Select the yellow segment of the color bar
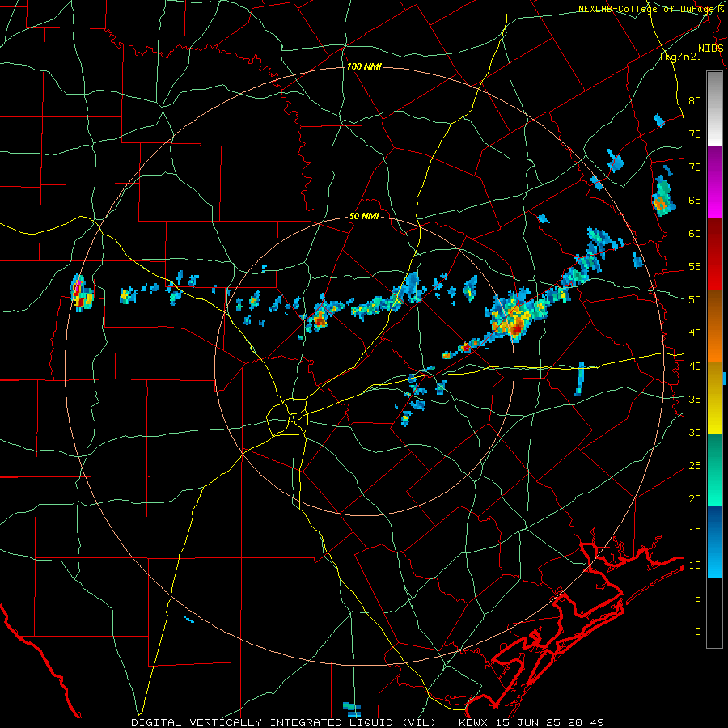728x728 pixels. [714, 398]
